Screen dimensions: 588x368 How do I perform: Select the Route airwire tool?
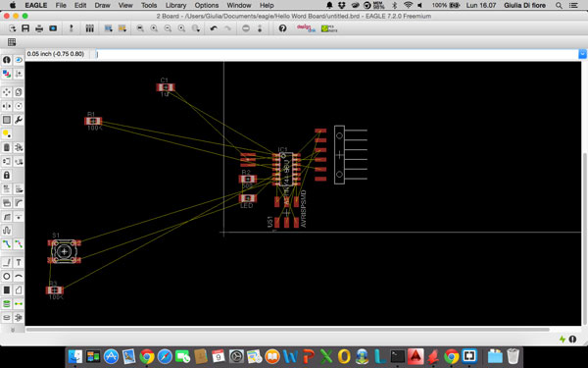click(x=7, y=244)
